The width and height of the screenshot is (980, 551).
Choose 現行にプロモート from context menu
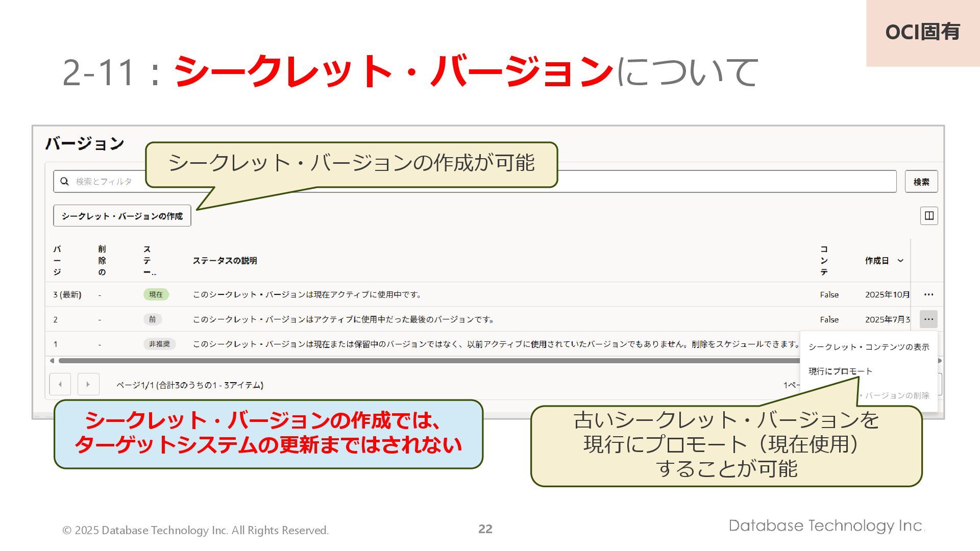(840, 371)
